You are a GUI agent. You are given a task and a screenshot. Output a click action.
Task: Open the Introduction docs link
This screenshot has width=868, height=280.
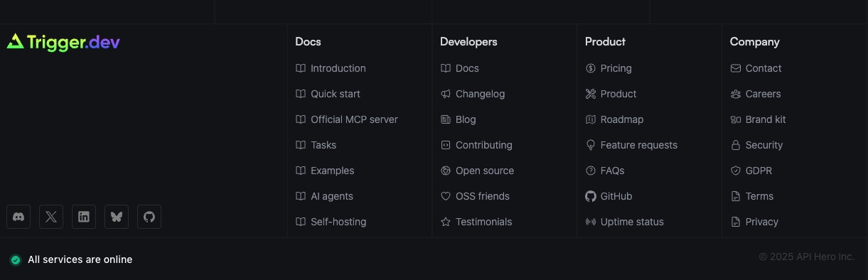338,68
